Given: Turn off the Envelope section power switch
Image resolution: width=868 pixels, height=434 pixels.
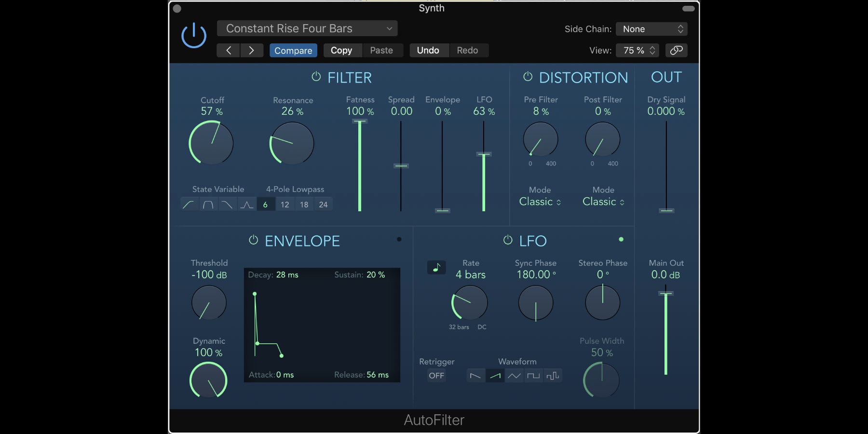Looking at the screenshot, I should [x=253, y=240].
